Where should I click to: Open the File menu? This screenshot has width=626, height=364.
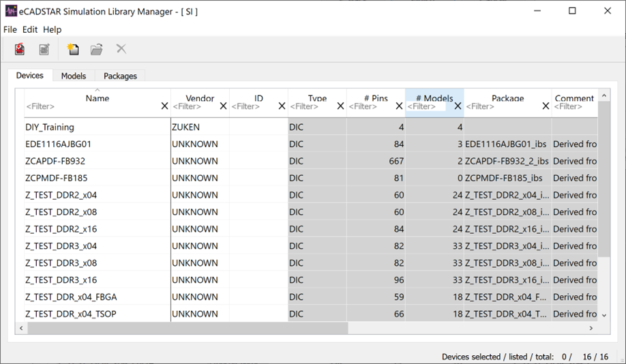[x=10, y=29]
